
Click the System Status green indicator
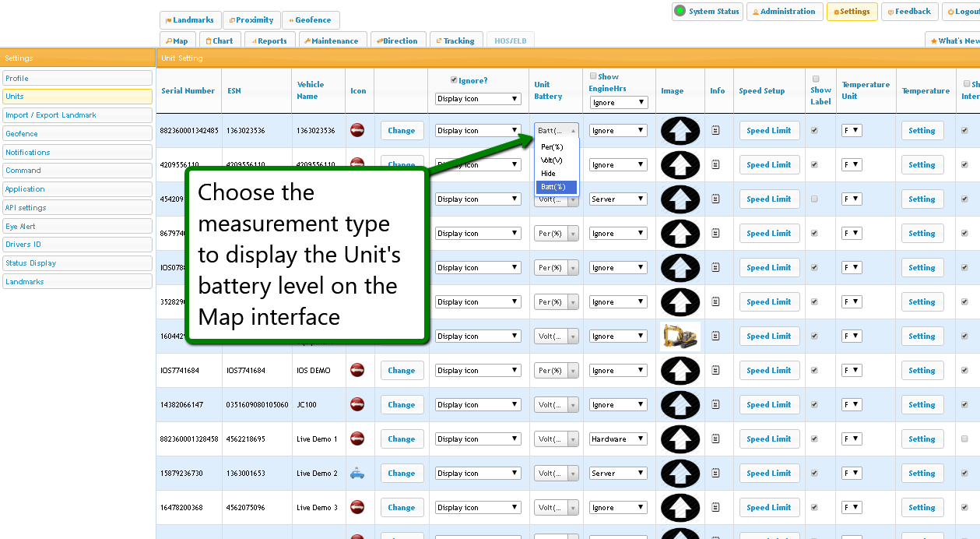click(680, 12)
